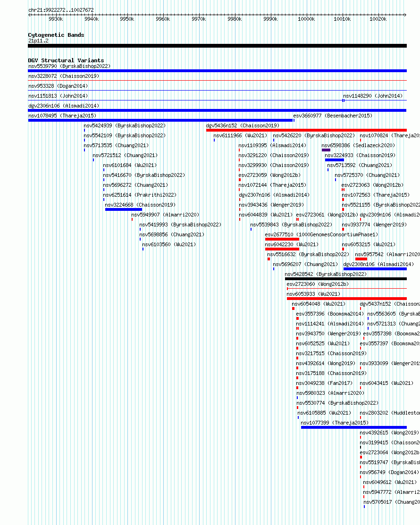
Task: Click the nsv5696207 (Chuang2021) label
Action: click(305, 265)
